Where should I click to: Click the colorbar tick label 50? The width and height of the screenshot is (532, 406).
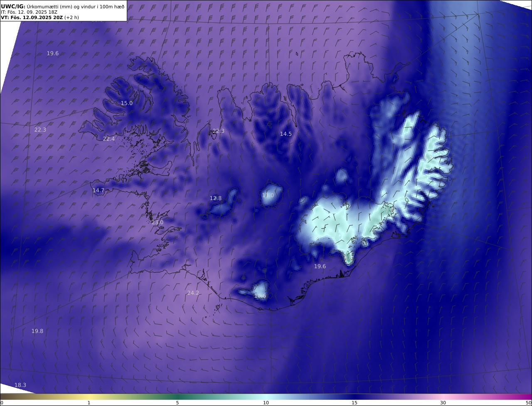point(528,403)
